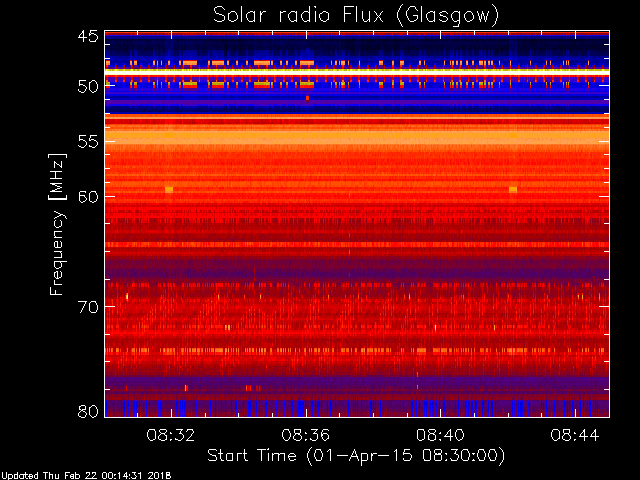Click the 08:44 time tick label

[575, 435]
